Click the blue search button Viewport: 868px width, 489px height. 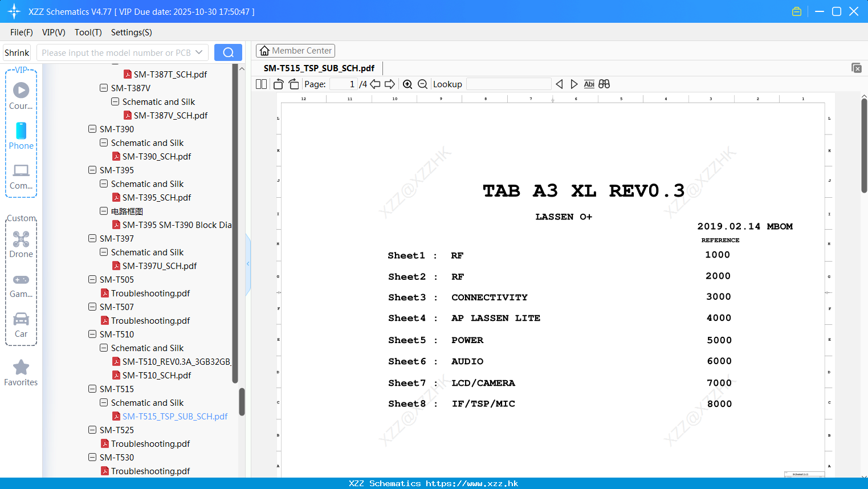[x=228, y=52]
